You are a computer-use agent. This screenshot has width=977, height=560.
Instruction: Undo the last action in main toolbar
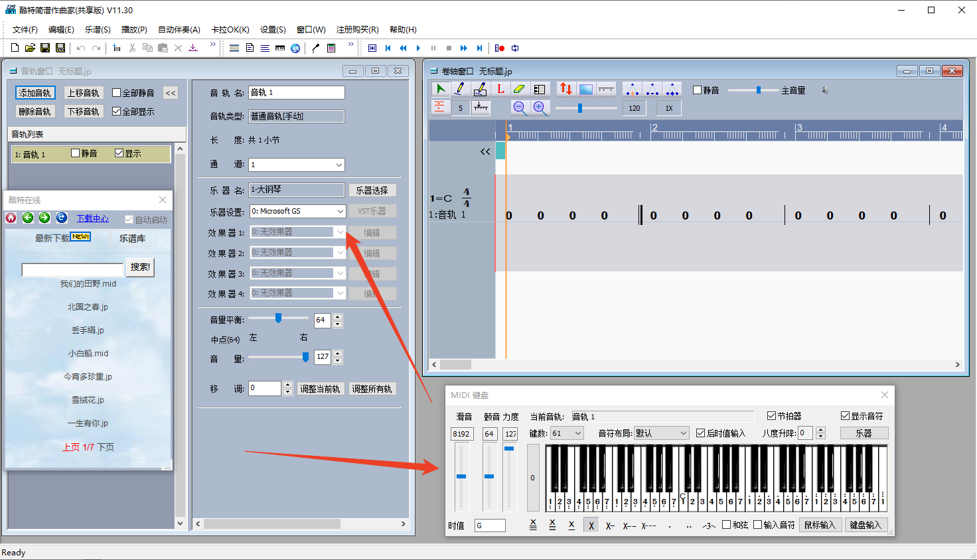(81, 48)
